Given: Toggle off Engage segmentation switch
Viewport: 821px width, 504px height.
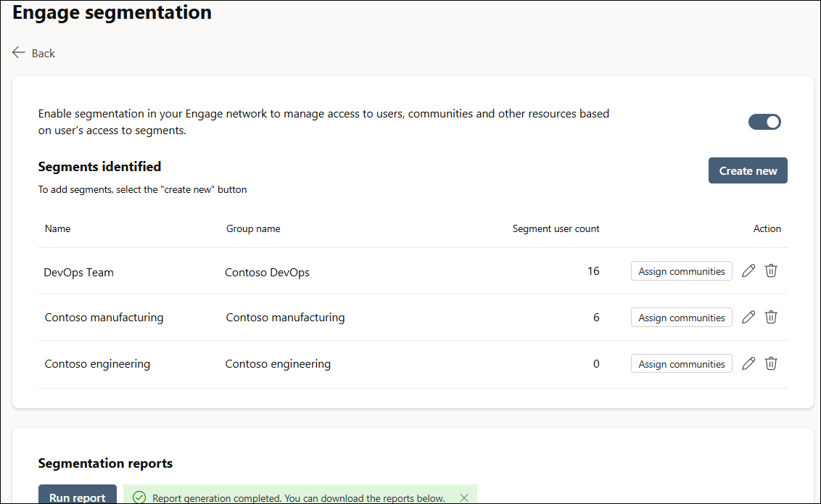Looking at the screenshot, I should (764, 122).
